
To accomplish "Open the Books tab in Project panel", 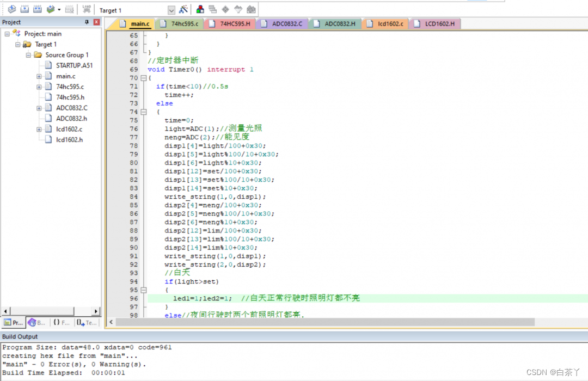I will pyautogui.click(x=38, y=323).
